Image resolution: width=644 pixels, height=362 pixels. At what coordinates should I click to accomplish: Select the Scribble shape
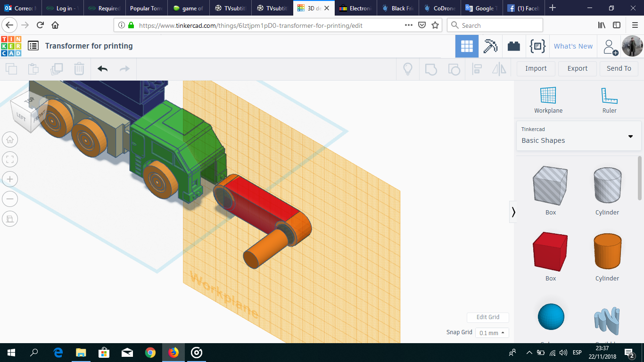pos(607,321)
